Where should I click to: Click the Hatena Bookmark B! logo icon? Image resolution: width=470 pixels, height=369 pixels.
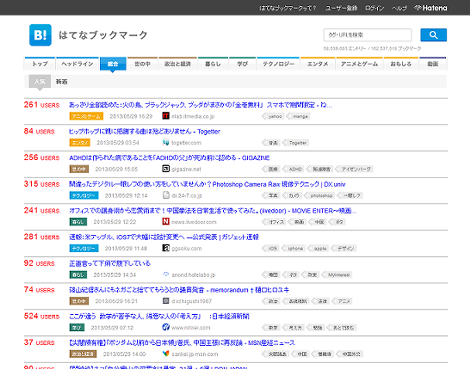coord(40,35)
